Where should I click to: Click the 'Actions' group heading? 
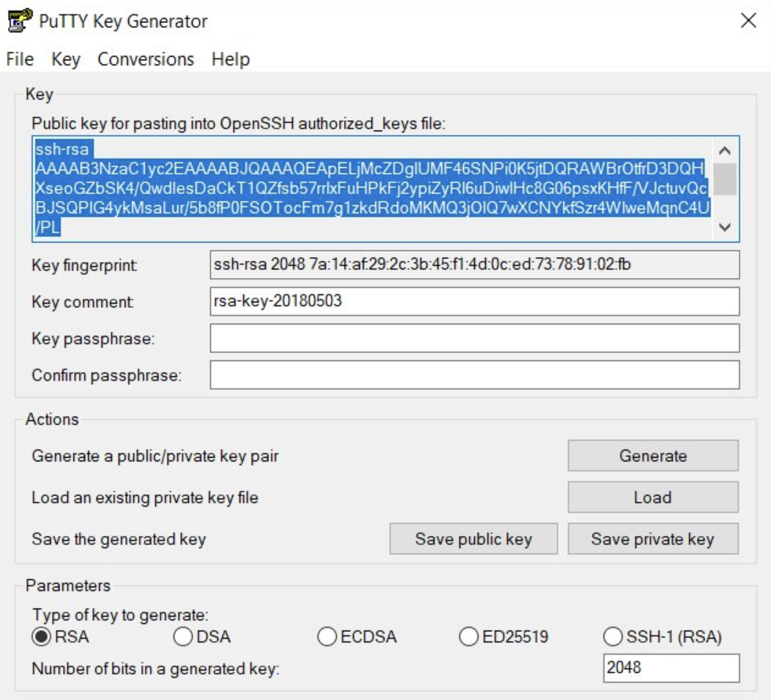point(52,419)
